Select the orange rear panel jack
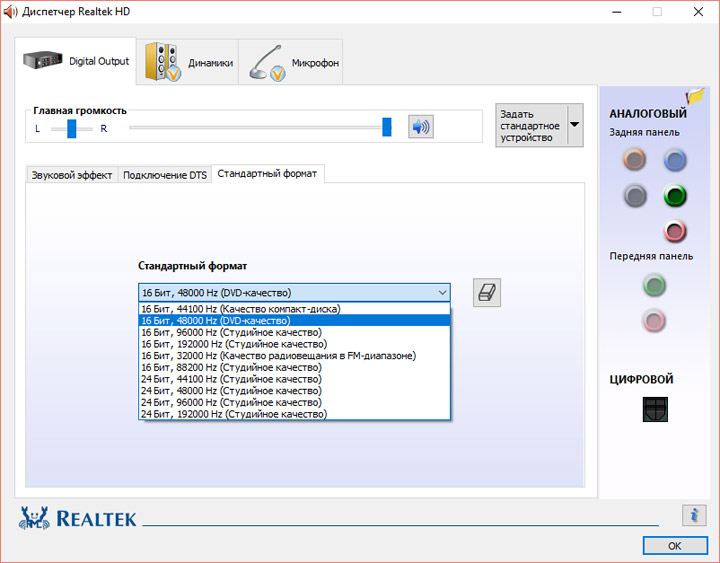720x563 pixels. coord(635,160)
